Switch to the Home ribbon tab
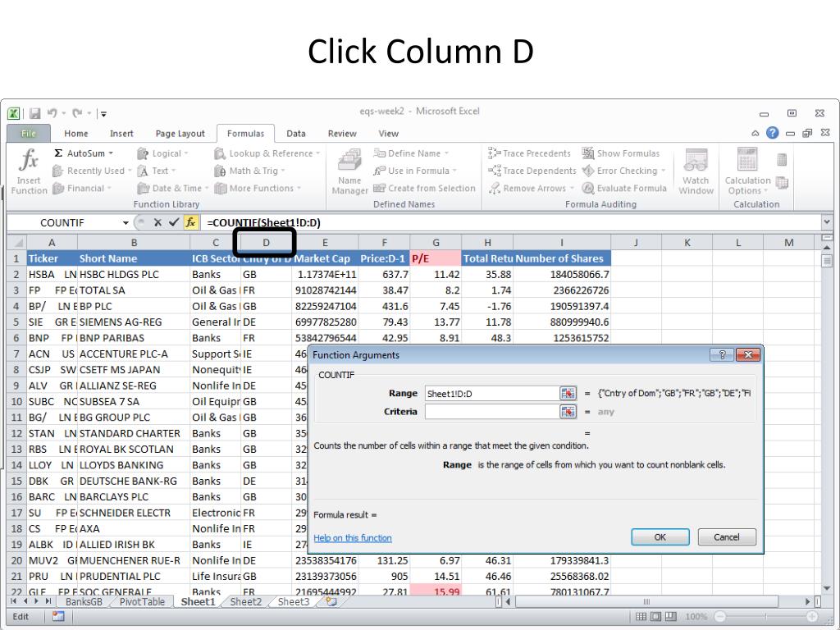 pyautogui.click(x=76, y=134)
